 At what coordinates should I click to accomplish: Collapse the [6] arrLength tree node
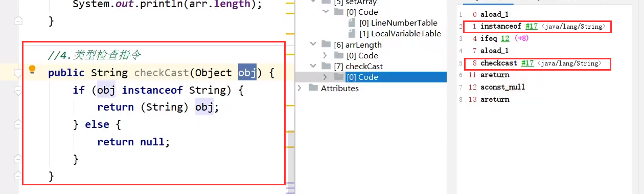click(x=313, y=45)
